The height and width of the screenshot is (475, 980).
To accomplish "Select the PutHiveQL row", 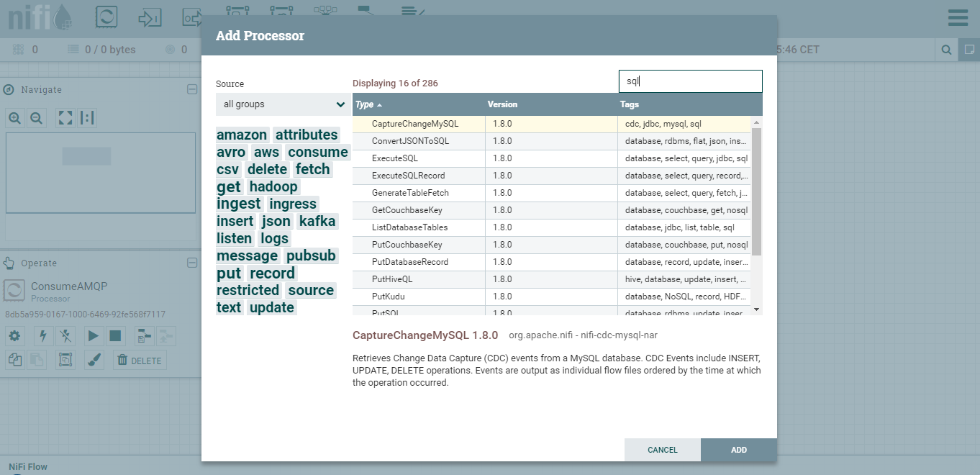I will 552,279.
